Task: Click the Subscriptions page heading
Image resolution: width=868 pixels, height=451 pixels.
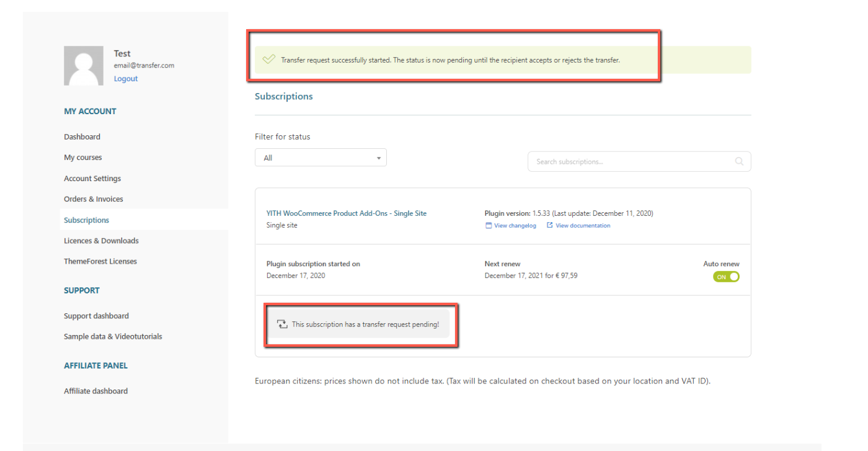Action: click(284, 97)
